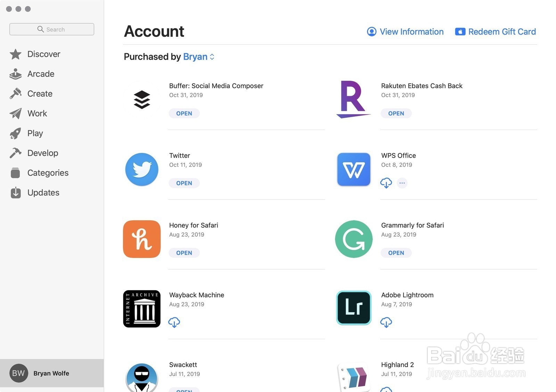Image resolution: width=556 pixels, height=392 pixels.
Task: Click Open for Honey for Safari
Action: (x=184, y=253)
